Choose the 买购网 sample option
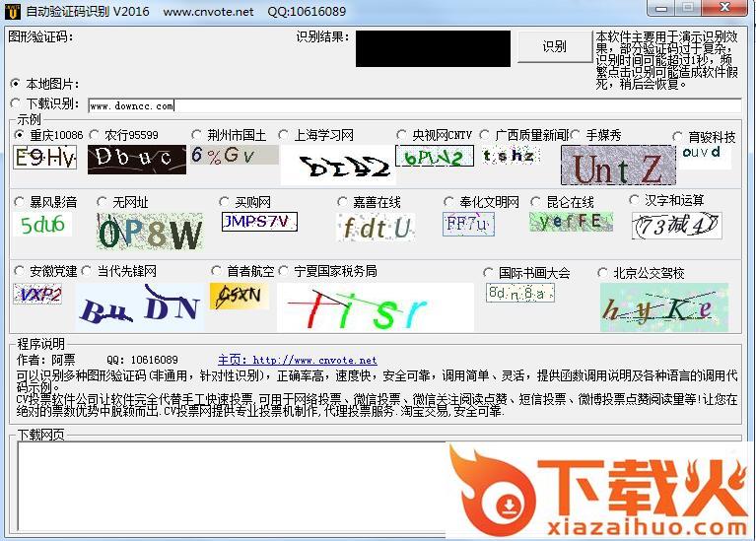Image resolution: width=756 pixels, height=541 pixels. pyautogui.click(x=224, y=202)
